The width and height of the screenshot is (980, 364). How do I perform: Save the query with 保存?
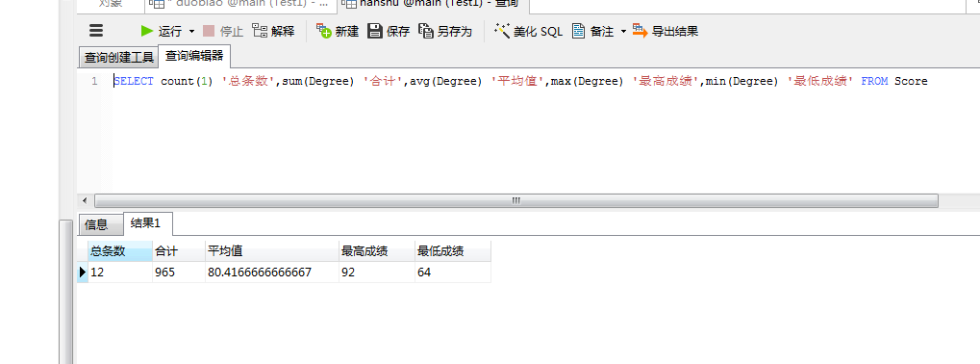pyautogui.click(x=389, y=31)
